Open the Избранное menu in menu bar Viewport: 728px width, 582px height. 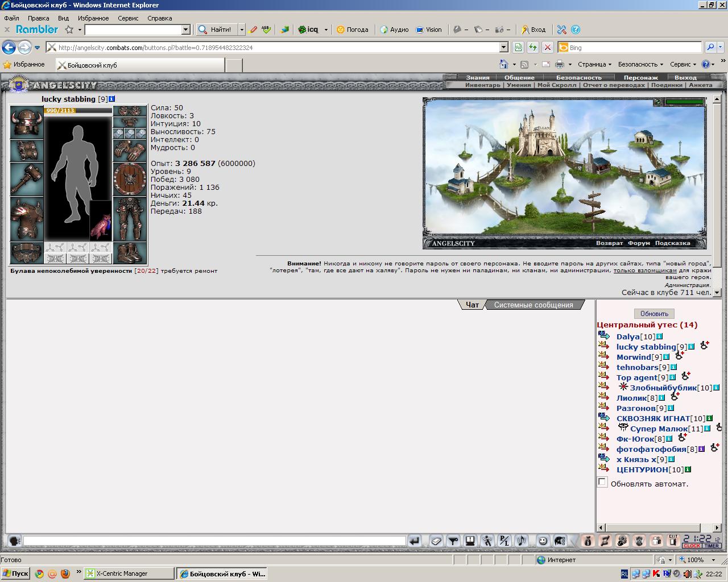coord(93,18)
